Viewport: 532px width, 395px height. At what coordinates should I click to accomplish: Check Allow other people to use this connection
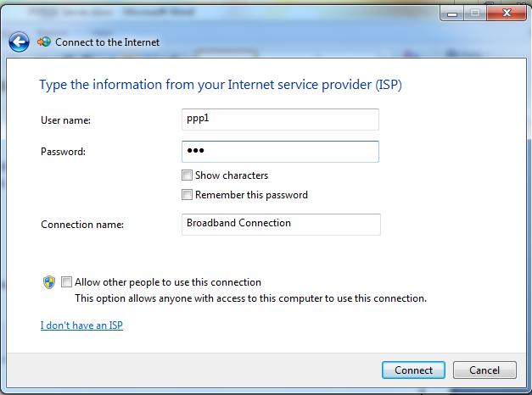click(66, 281)
